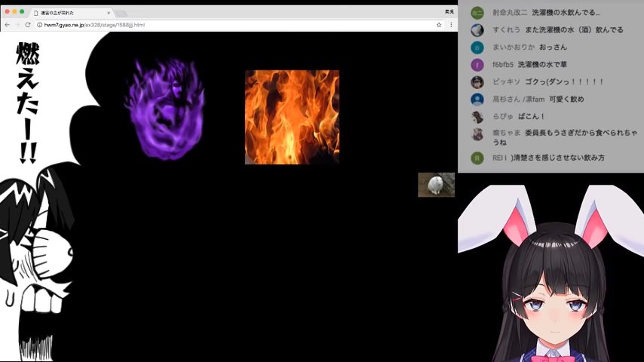Click the teal avatar beside まいかおりか
Image resolution: width=644 pixels, height=362 pixels.
tap(477, 48)
